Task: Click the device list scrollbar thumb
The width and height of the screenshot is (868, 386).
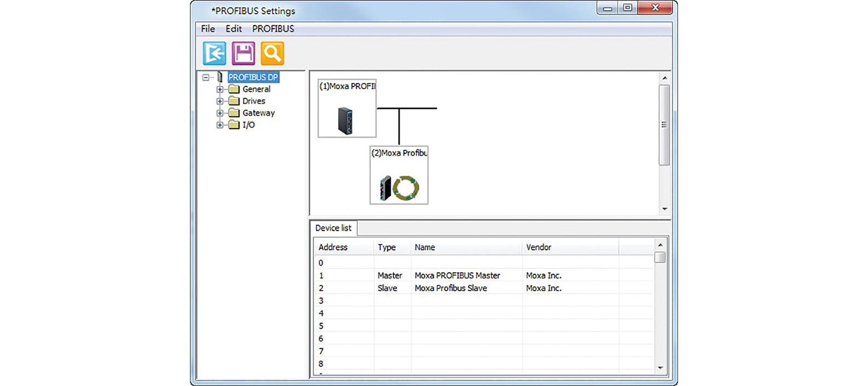Action: [661, 257]
